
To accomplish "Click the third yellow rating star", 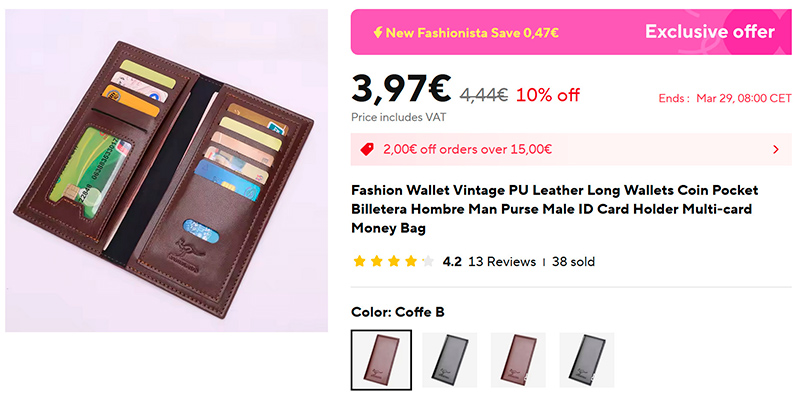I will click(393, 262).
